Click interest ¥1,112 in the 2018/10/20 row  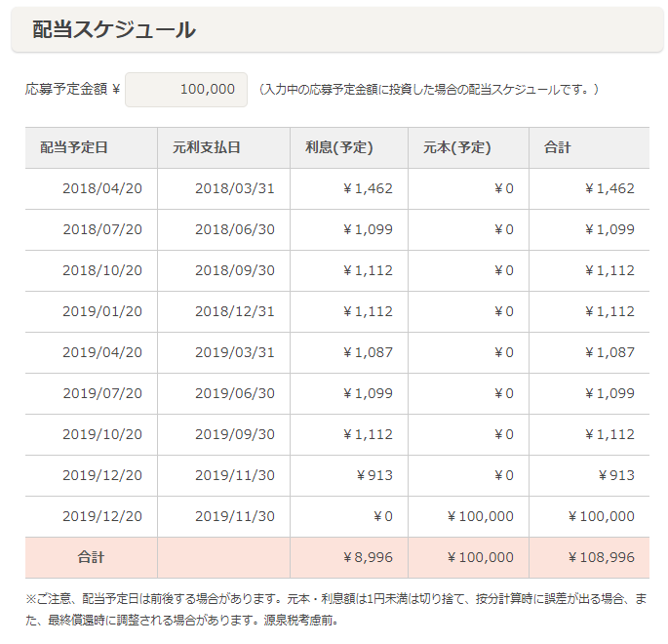click(x=368, y=270)
